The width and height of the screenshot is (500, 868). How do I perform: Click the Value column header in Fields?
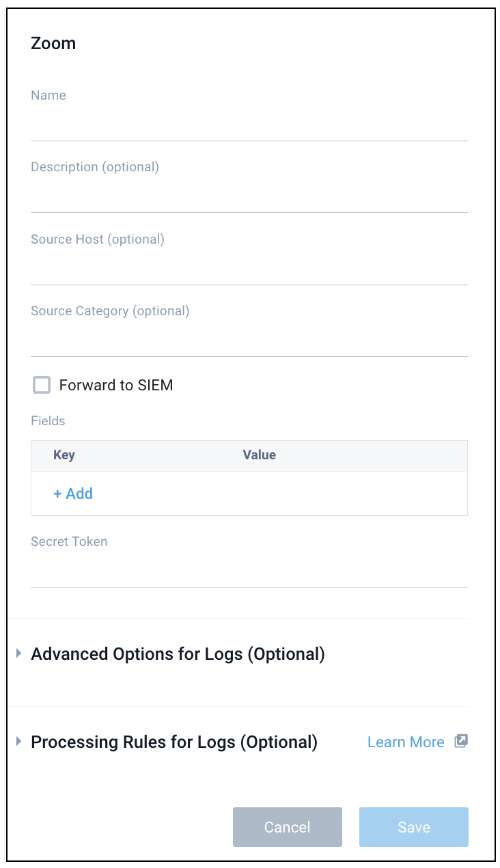coord(259,455)
